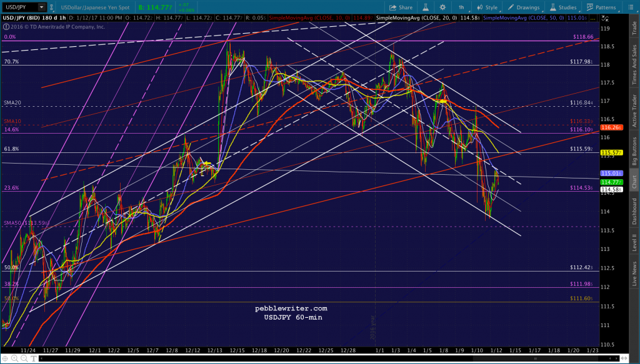640x364 pixels.
Task: Click the symbol link chain icon
Action: coord(51,7)
